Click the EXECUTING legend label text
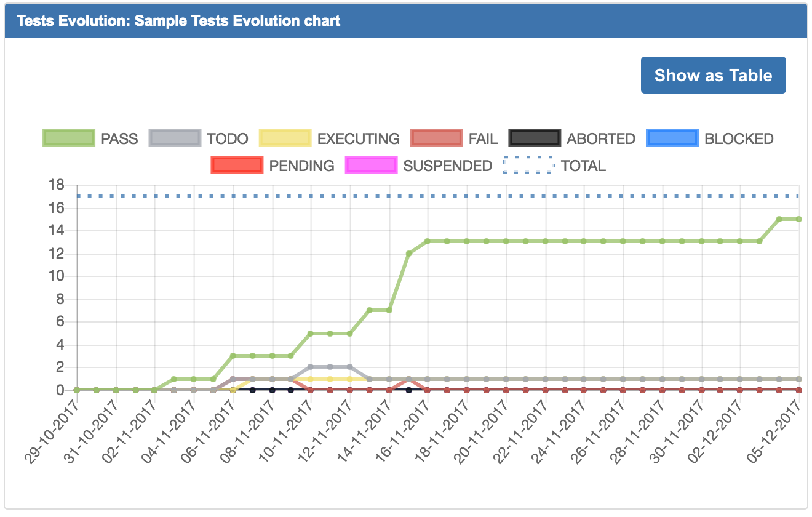This screenshot has height=517, width=812. (358, 139)
